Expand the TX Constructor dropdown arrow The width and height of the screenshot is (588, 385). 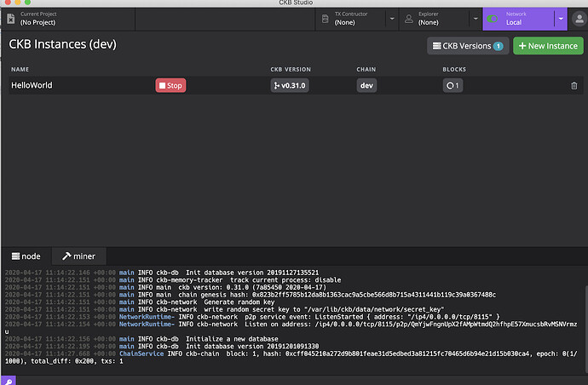[x=392, y=19]
